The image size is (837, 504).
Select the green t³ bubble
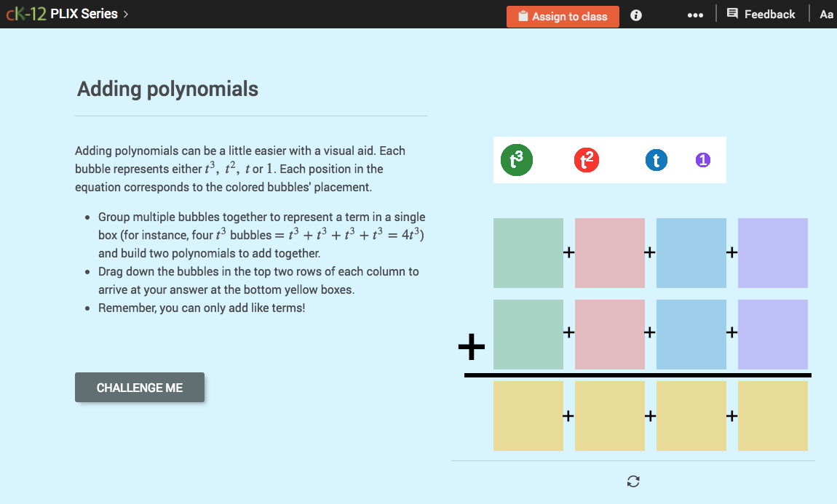[x=517, y=160]
